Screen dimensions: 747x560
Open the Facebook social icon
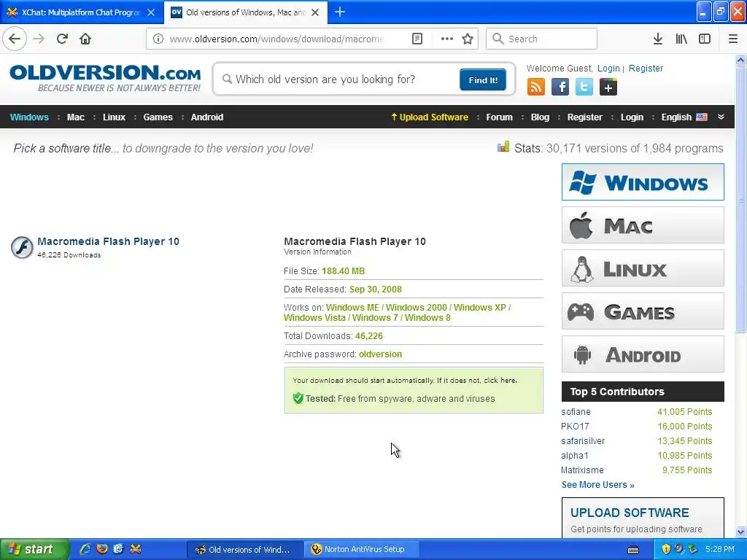point(560,87)
